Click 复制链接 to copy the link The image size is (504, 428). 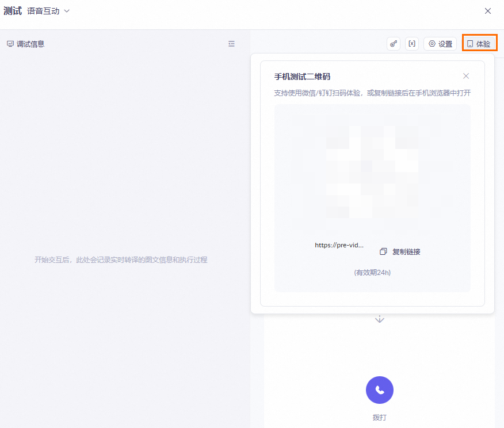(x=406, y=251)
